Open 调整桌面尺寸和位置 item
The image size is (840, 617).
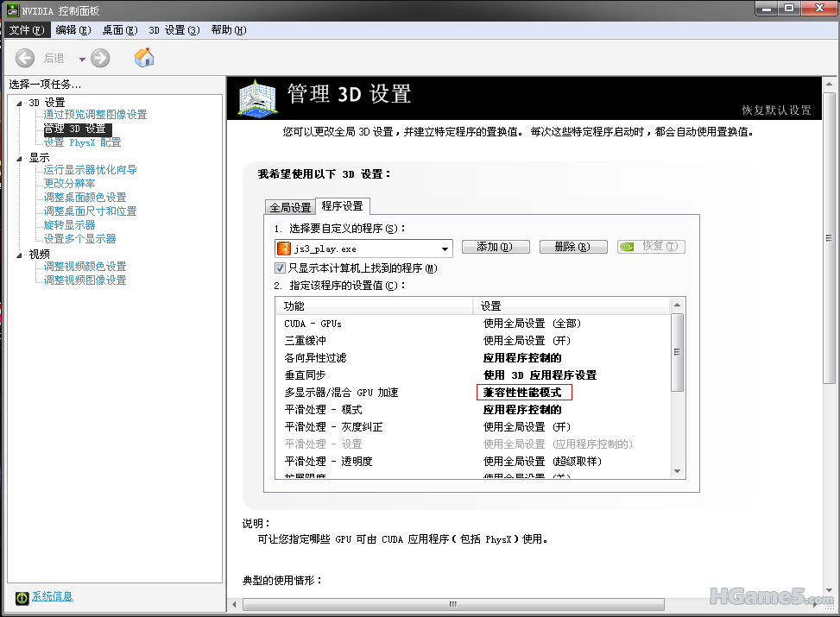coord(90,211)
